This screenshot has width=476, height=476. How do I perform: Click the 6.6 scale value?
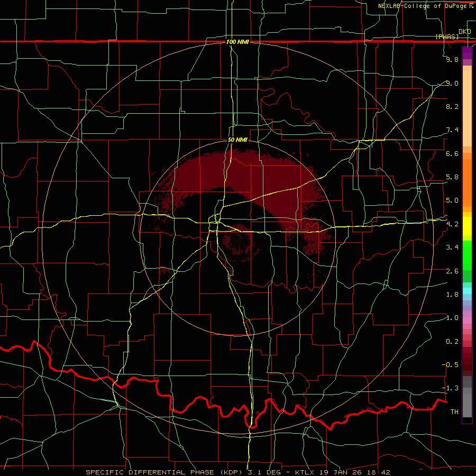click(x=452, y=153)
